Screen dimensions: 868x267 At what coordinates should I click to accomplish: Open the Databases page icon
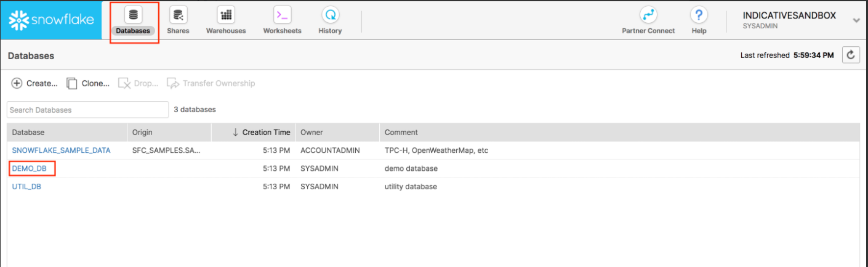133,15
